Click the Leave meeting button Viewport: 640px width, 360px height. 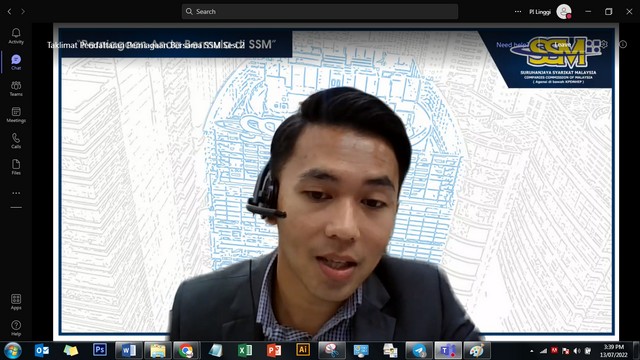coord(562,44)
